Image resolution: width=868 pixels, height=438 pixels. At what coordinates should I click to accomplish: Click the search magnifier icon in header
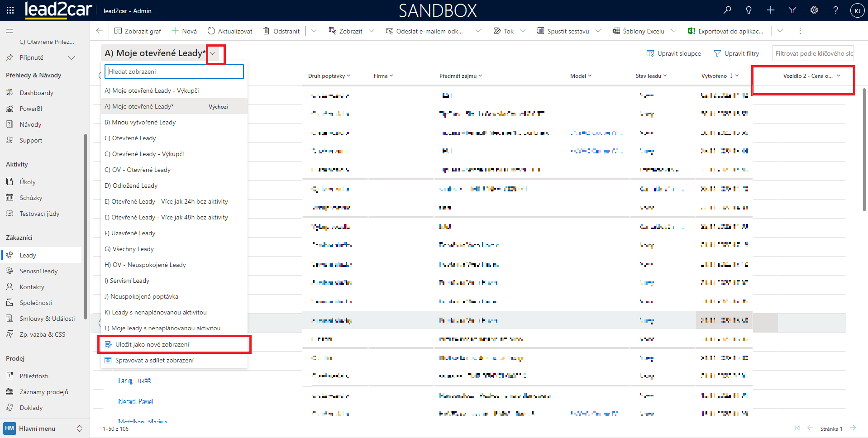tap(727, 10)
